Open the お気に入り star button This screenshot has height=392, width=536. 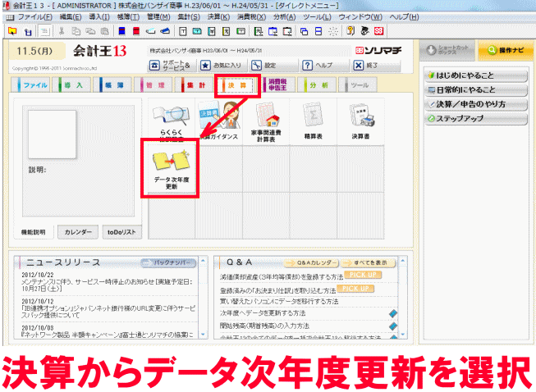[x=204, y=65]
